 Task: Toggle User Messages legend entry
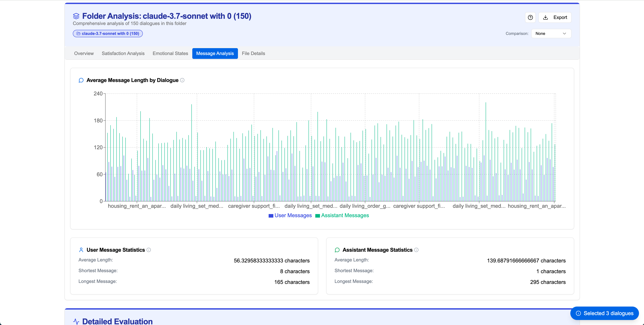coord(290,215)
